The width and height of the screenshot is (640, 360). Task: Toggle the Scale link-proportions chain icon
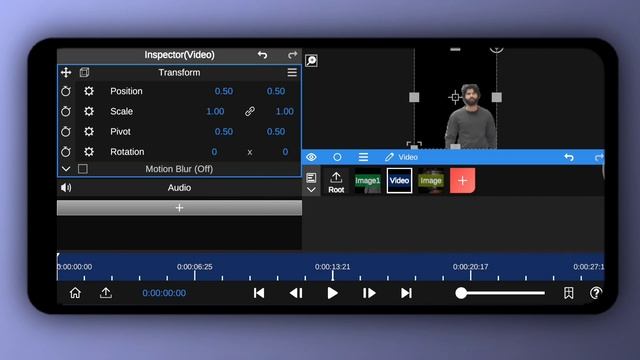pyautogui.click(x=250, y=111)
